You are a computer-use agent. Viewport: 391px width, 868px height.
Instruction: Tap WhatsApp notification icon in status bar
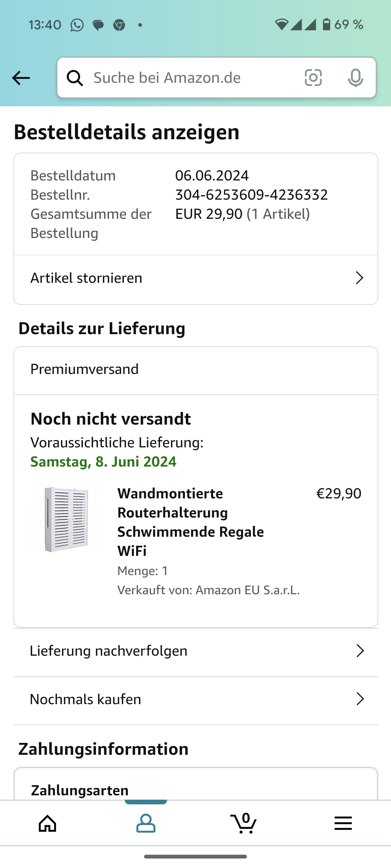click(x=77, y=25)
